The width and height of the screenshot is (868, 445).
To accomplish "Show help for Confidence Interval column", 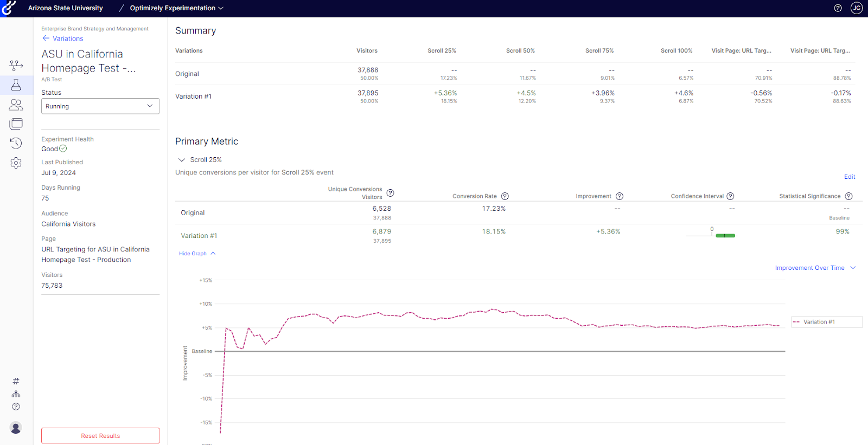I will [x=730, y=196].
